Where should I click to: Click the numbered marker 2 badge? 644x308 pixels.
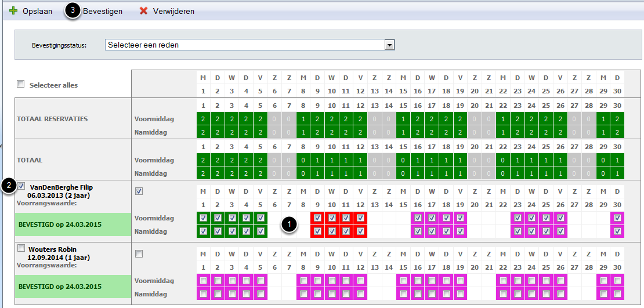click(9, 186)
